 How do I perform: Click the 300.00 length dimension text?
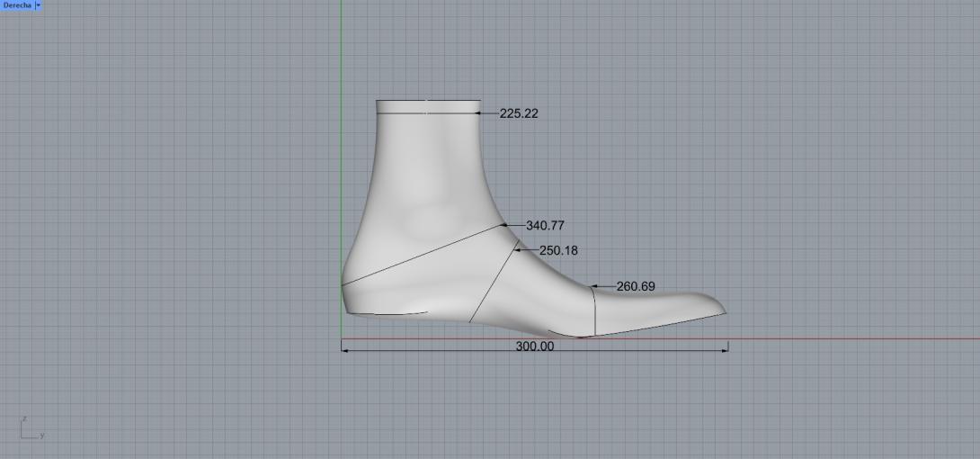534,346
